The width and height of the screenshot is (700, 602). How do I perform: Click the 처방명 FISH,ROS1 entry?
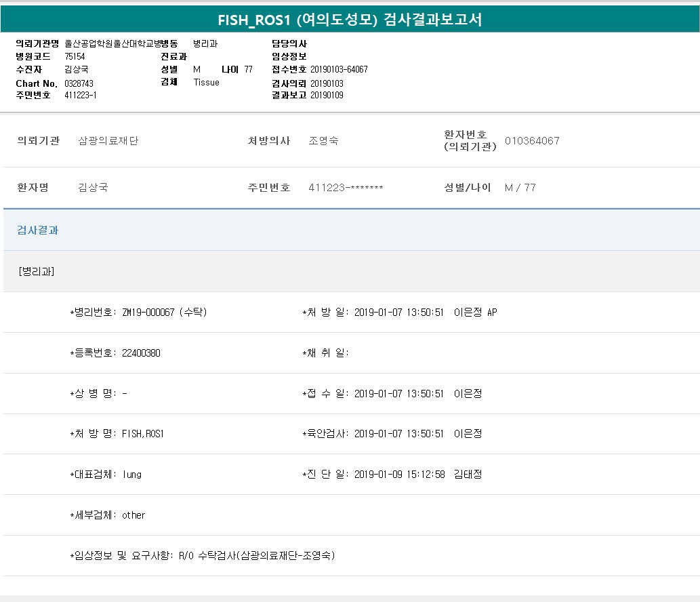pyautogui.click(x=142, y=434)
